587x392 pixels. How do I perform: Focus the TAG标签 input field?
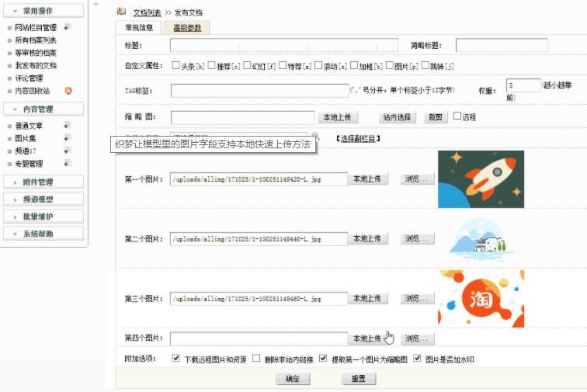point(259,91)
